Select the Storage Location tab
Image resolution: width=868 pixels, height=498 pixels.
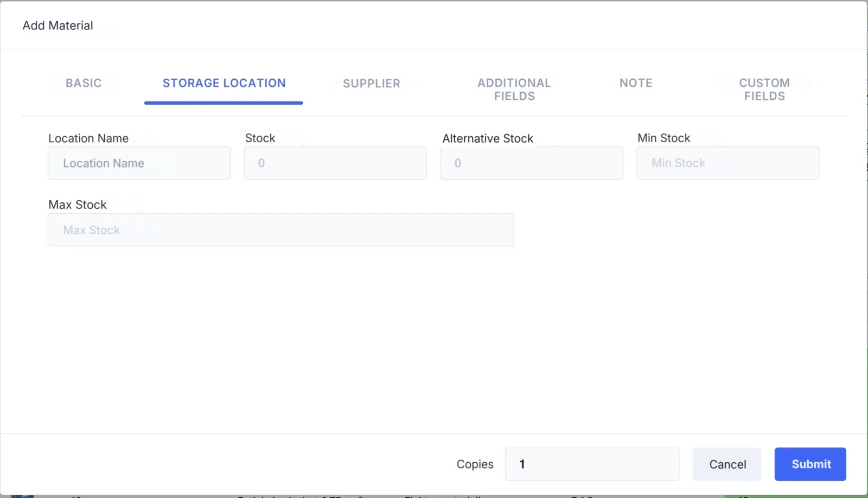pos(224,83)
